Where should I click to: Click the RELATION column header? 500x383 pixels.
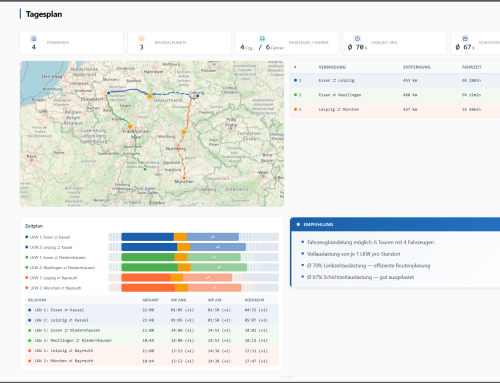point(37,300)
